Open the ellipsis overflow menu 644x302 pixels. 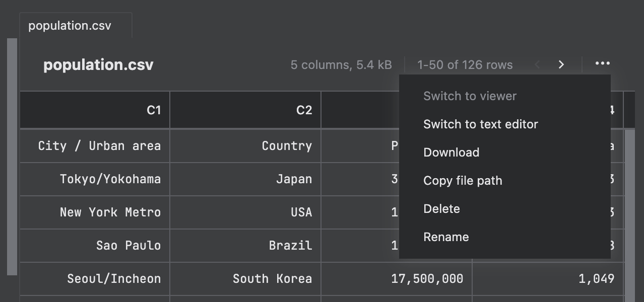pyautogui.click(x=603, y=63)
